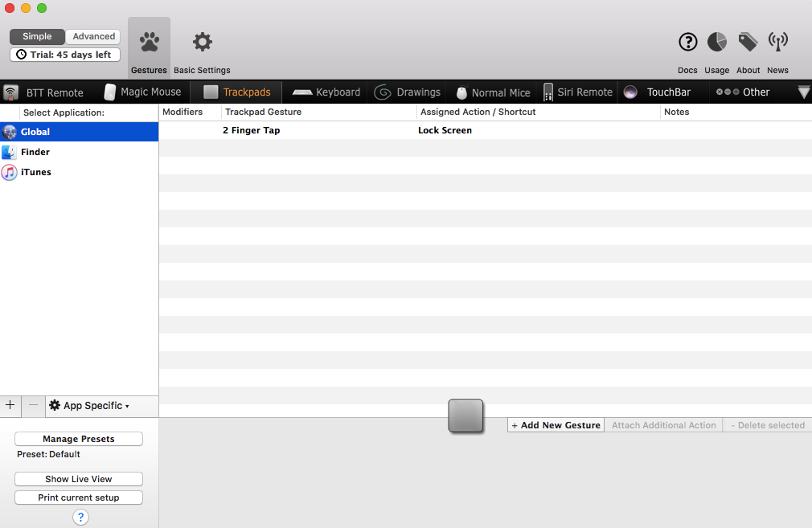Open Basic Settings gear icon

(x=202, y=43)
